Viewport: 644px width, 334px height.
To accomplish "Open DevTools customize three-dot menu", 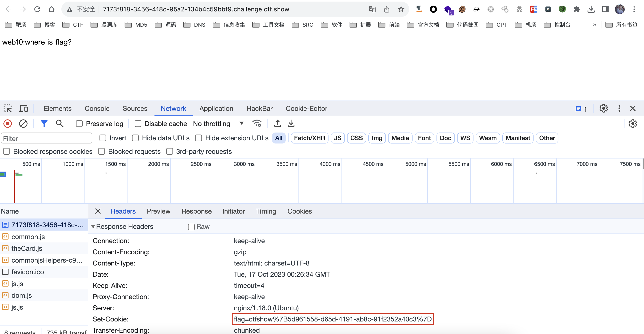I will (x=619, y=108).
